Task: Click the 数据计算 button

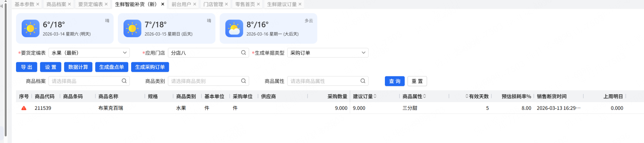Action: click(78, 67)
